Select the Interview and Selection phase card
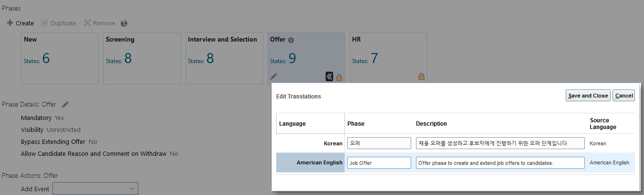This screenshot has height=195, width=644. click(224, 58)
